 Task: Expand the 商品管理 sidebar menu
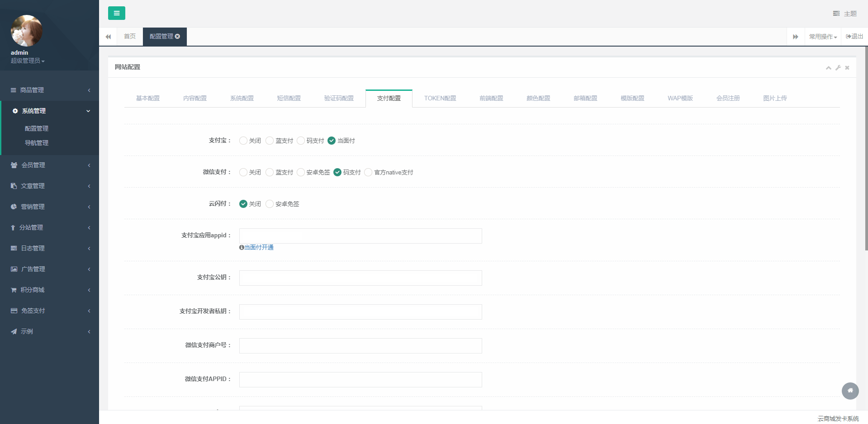[49, 90]
